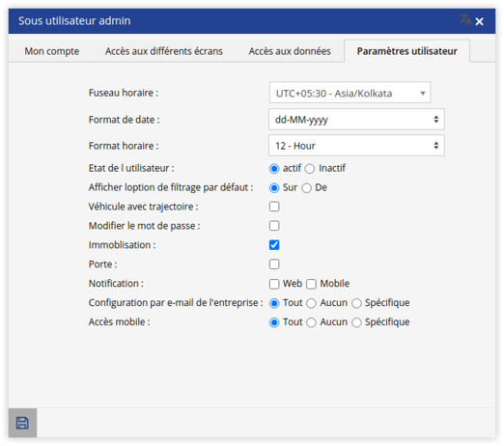504x446 pixels.
Task: Open the Accès aux différents écrans tab
Action: [x=164, y=51]
